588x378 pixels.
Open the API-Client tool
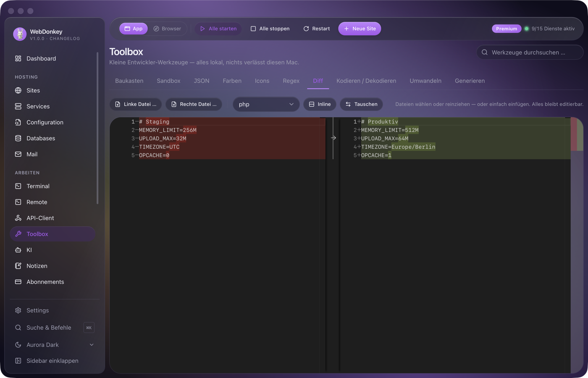(53, 218)
